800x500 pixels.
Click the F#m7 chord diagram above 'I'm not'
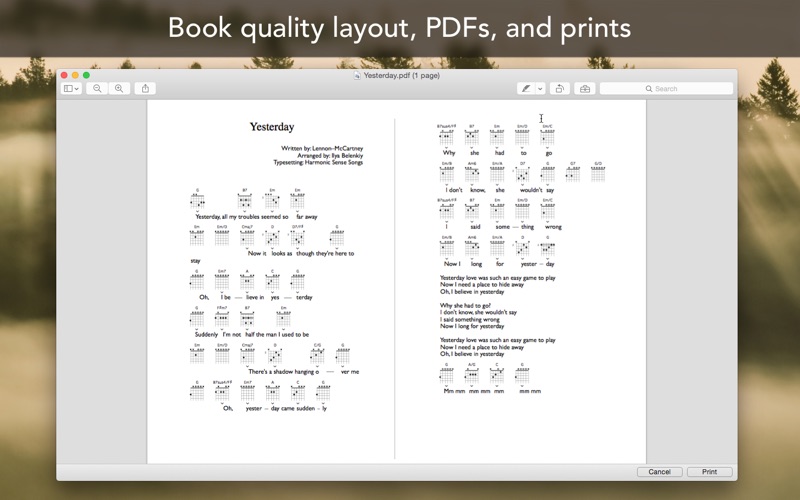[221, 317]
